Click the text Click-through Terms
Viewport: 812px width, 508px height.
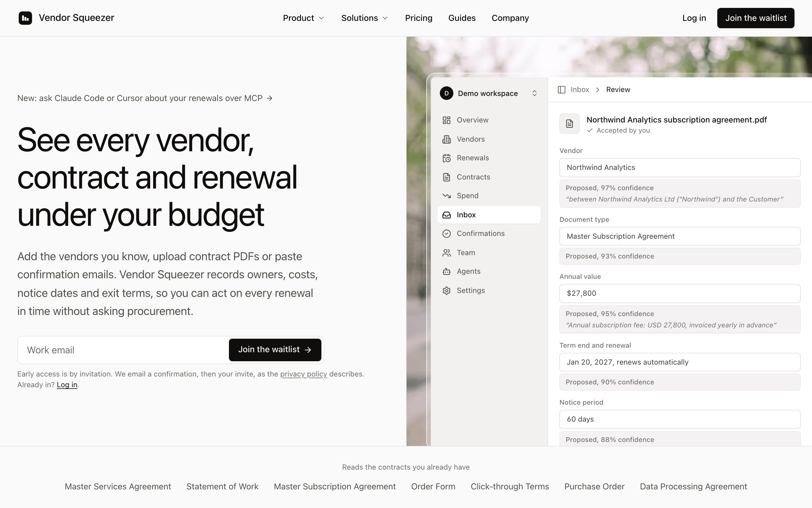(510, 487)
